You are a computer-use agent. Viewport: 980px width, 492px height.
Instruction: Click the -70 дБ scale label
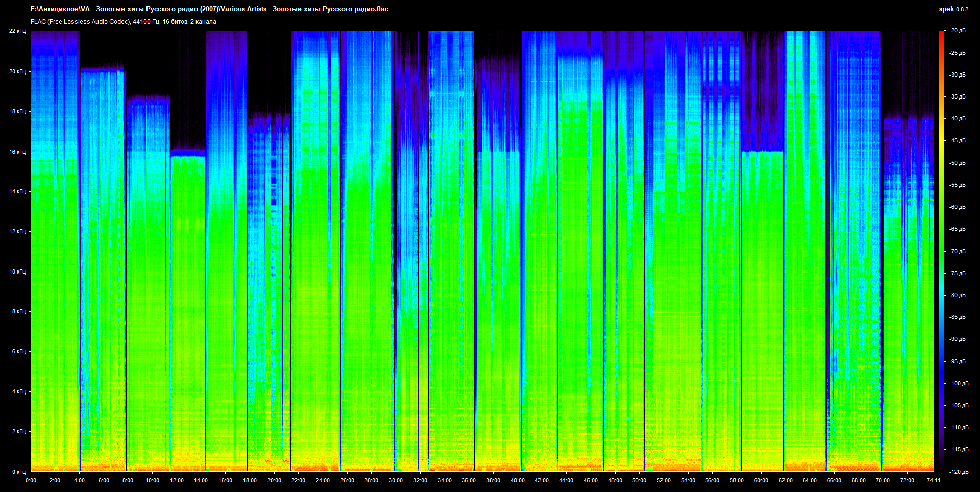tap(957, 251)
